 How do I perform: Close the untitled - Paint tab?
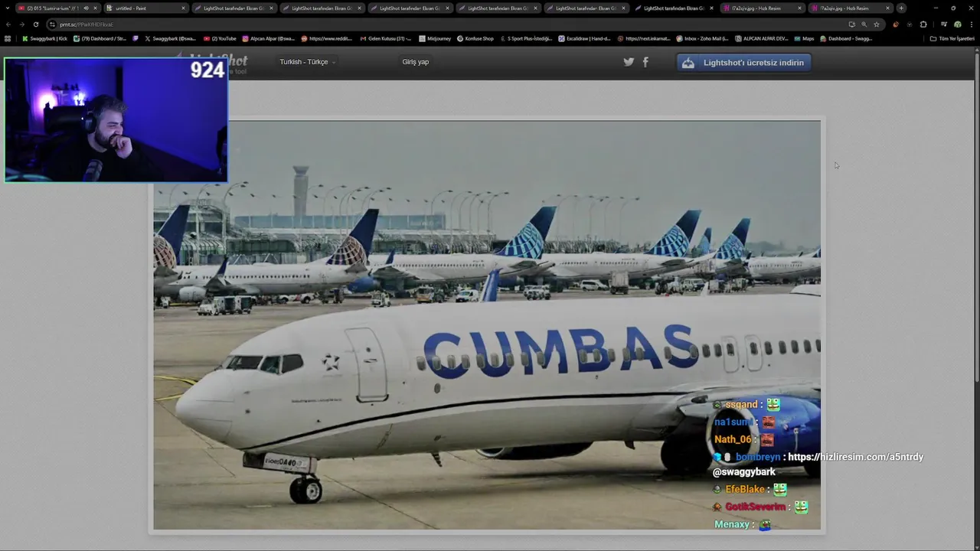183,8
